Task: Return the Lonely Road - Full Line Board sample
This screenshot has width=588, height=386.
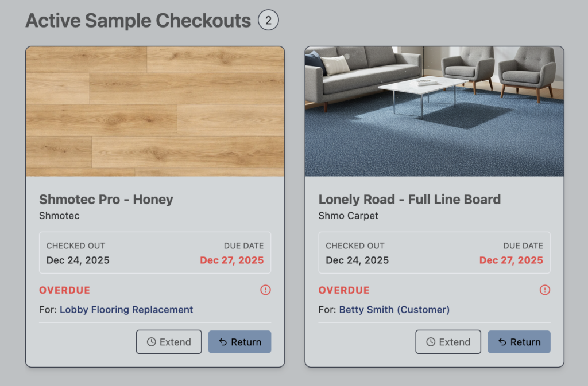Action: [519, 342]
